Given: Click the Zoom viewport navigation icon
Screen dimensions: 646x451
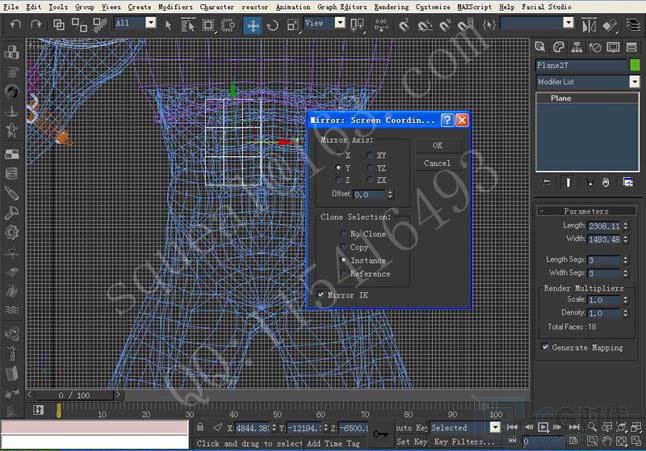Looking at the screenshot, I should [x=592, y=427].
